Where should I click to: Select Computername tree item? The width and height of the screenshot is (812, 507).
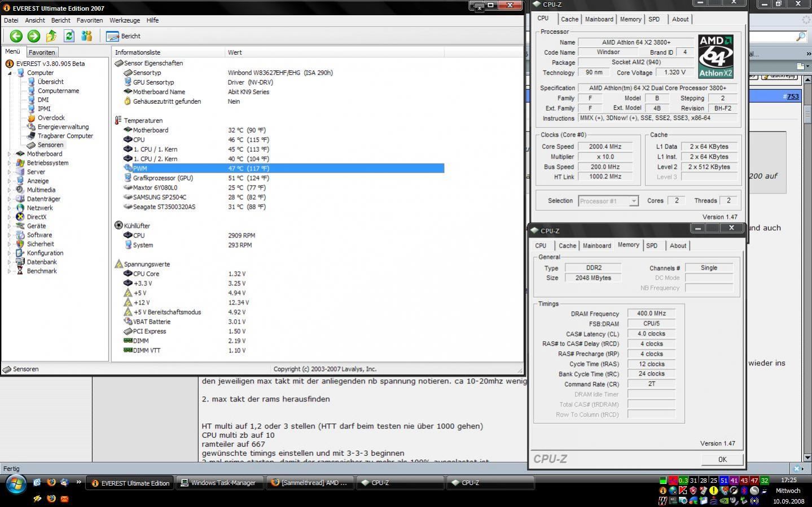[58, 91]
